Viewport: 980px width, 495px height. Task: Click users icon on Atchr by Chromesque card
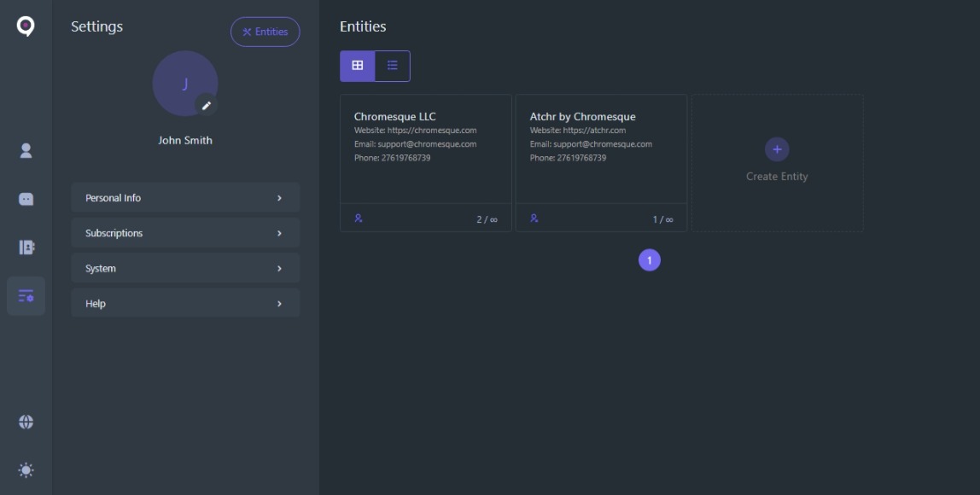click(534, 218)
